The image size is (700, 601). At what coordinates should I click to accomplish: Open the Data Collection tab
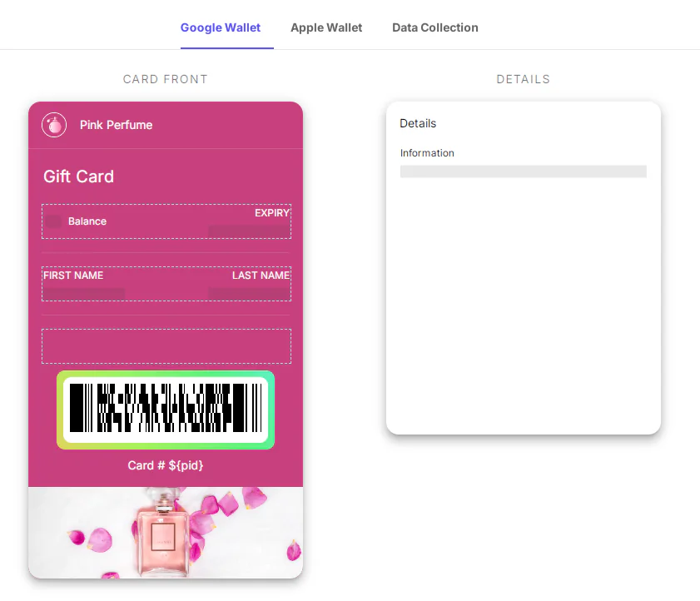434,27
